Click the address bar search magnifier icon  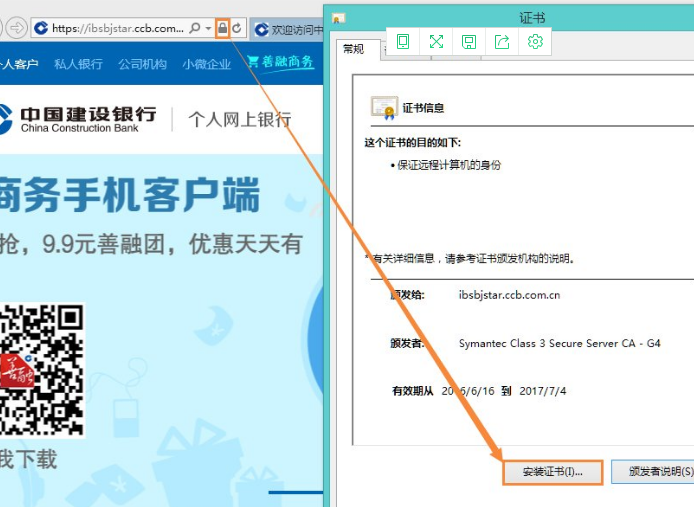coord(194,29)
